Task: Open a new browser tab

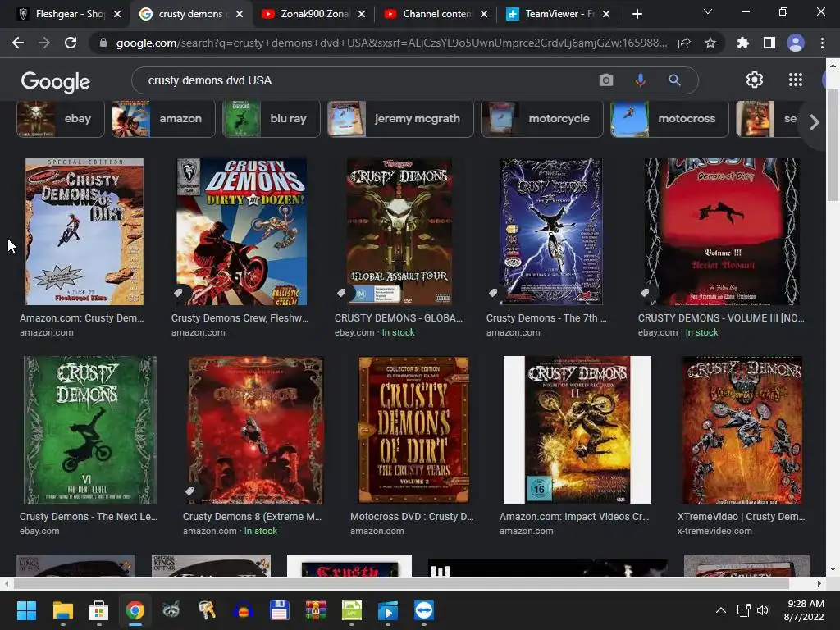Action: point(637,14)
